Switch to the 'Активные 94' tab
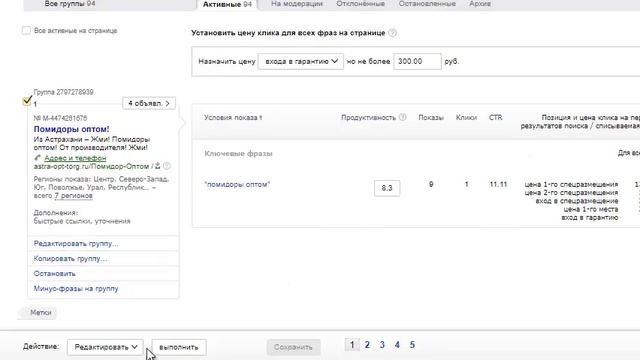The width and height of the screenshot is (640, 360). point(227,4)
